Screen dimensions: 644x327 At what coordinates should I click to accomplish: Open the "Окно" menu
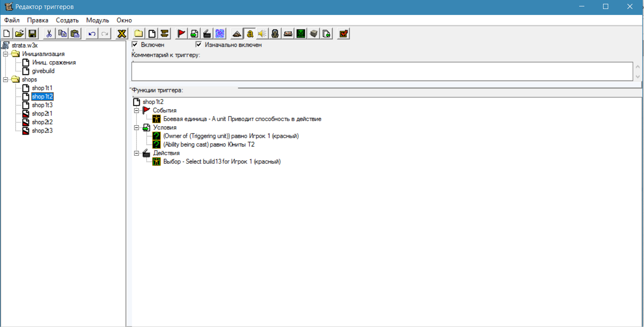[124, 20]
